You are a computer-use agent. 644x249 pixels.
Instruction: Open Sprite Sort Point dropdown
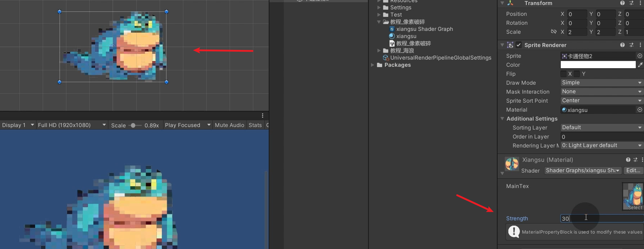(602, 100)
